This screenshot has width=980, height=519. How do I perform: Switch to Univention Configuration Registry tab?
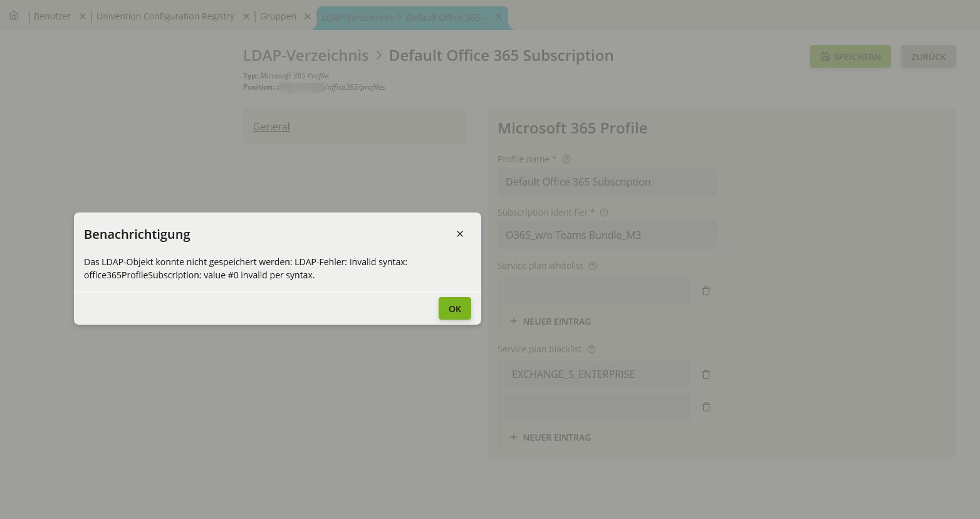click(x=165, y=16)
